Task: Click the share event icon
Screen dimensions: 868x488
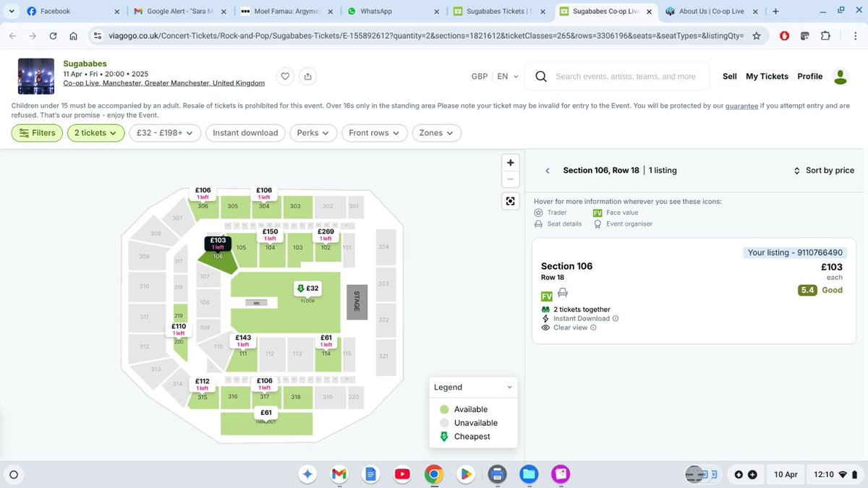Action: 308,76
